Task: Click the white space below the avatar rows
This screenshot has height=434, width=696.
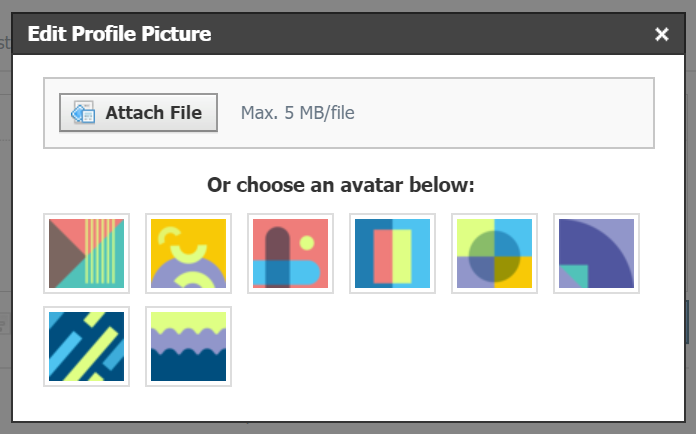Action: 348,405
